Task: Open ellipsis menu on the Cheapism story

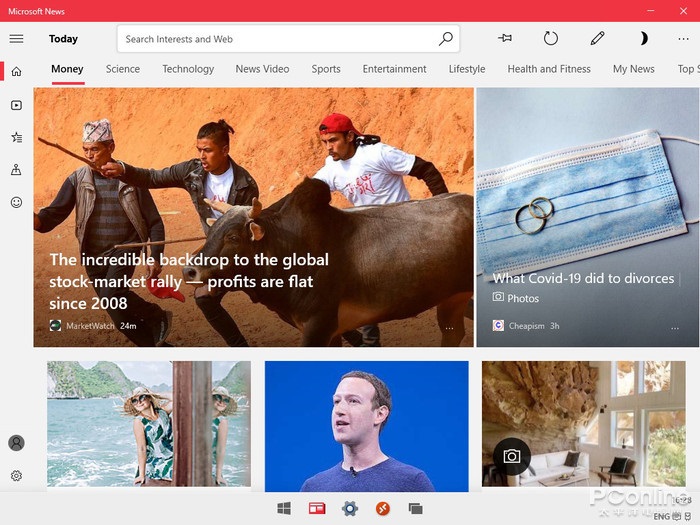Action: 675,329
